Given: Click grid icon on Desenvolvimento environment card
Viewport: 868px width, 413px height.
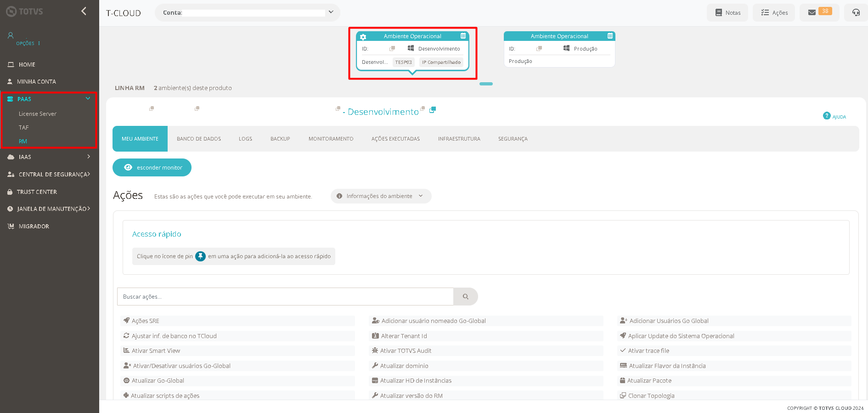Looking at the screenshot, I should point(463,36).
